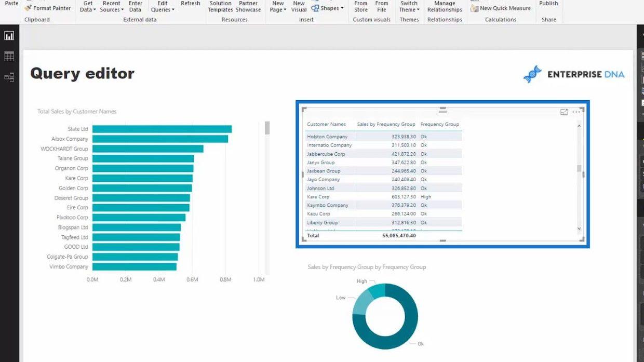Select the Jayo Company row
Image resolution: width=644 pixels, height=362 pixels.
tap(383, 180)
